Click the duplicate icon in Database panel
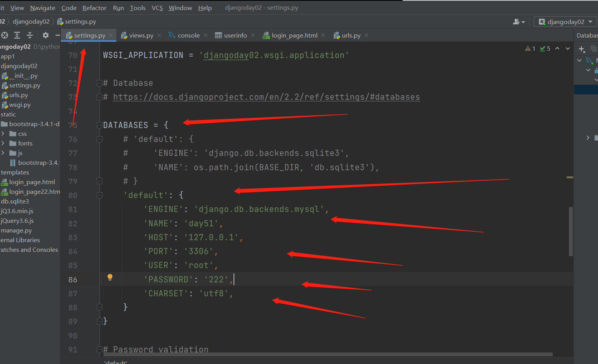Image resolution: width=598 pixels, height=364 pixels. pyautogui.click(x=593, y=49)
